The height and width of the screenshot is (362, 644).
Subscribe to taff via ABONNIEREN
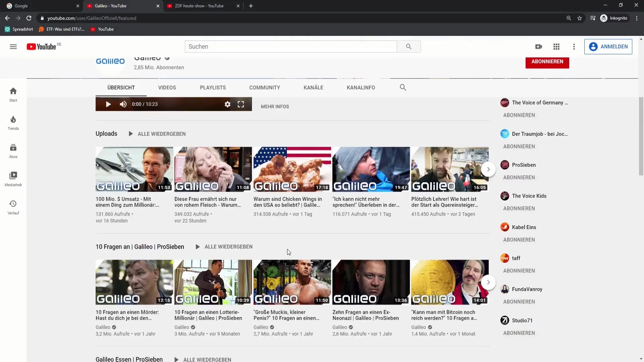[x=519, y=271]
